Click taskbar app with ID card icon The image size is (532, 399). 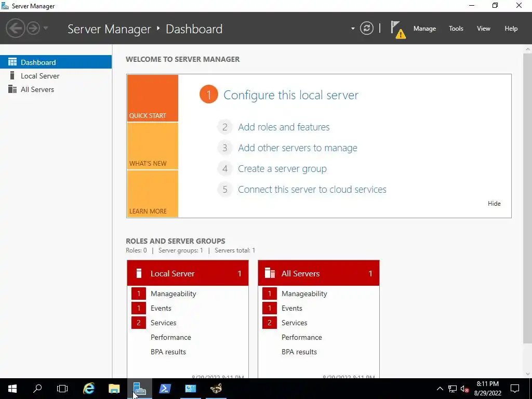(x=190, y=389)
